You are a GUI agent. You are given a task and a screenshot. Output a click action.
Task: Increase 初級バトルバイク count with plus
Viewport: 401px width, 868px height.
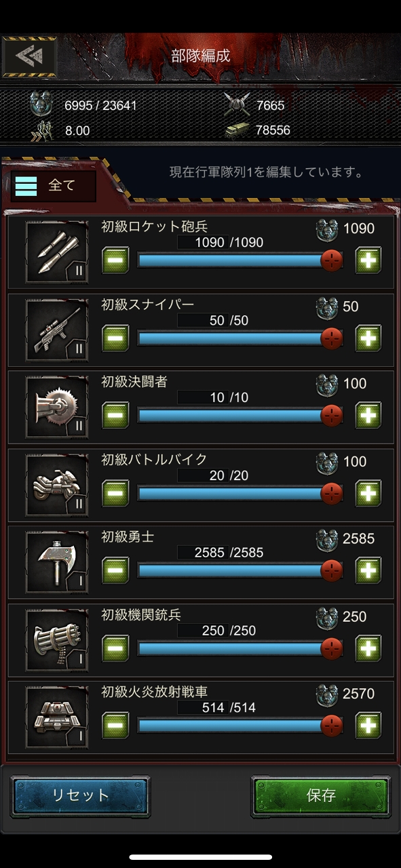pyautogui.click(x=368, y=493)
